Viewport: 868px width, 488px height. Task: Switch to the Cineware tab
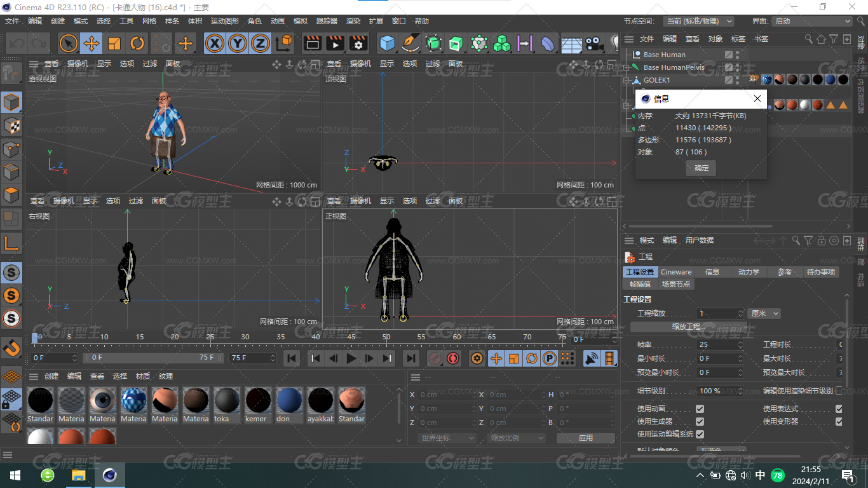tap(676, 272)
